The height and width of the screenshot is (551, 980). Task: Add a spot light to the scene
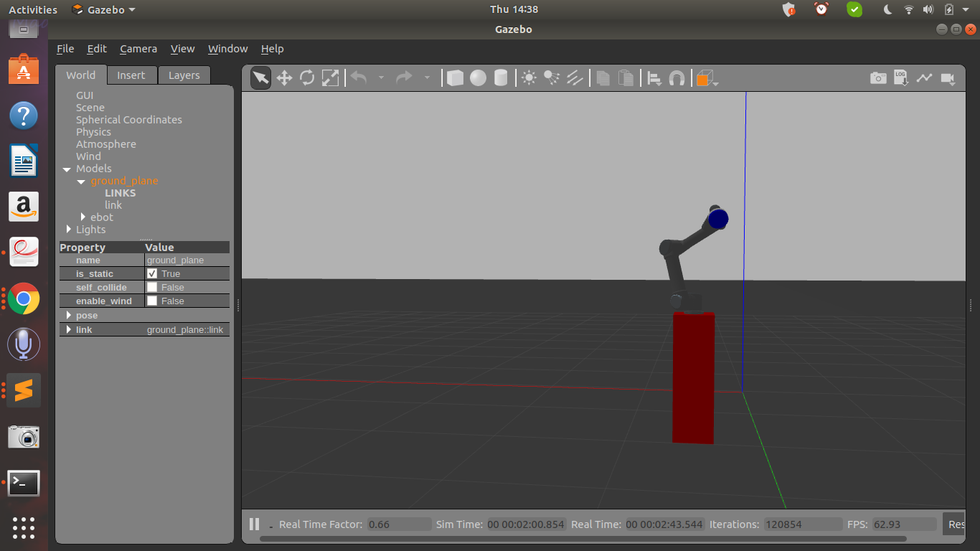[x=551, y=77]
